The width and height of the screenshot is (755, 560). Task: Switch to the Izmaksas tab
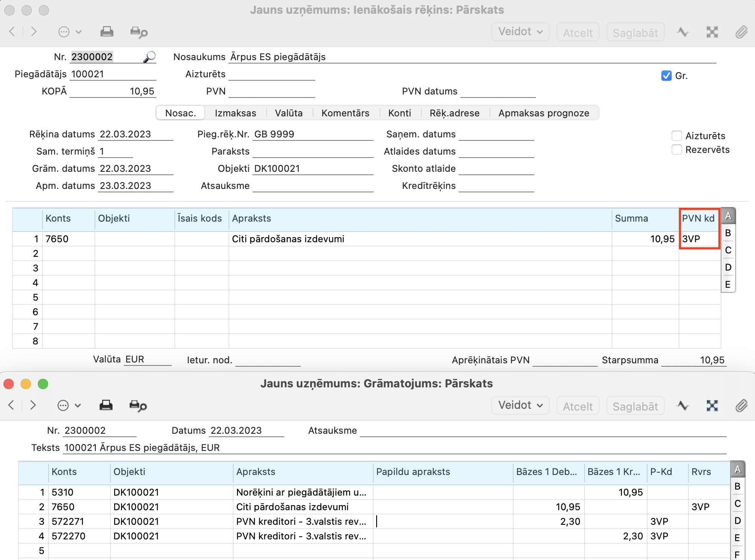point(235,113)
